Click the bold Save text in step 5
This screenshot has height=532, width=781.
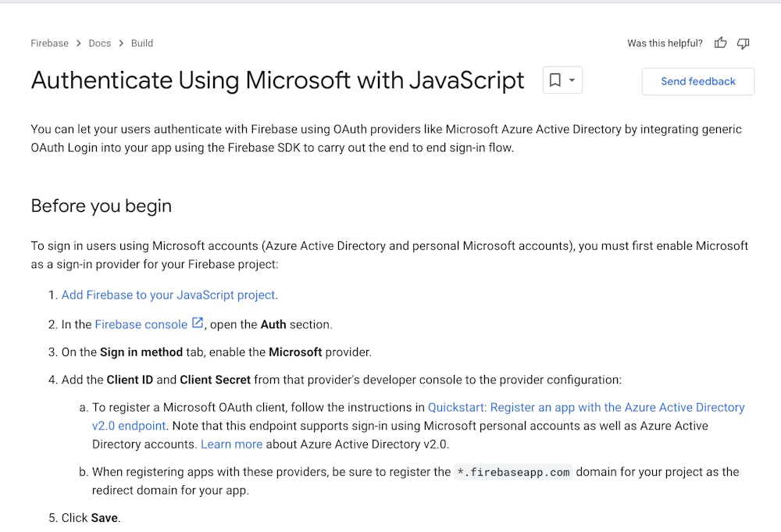tap(104, 518)
